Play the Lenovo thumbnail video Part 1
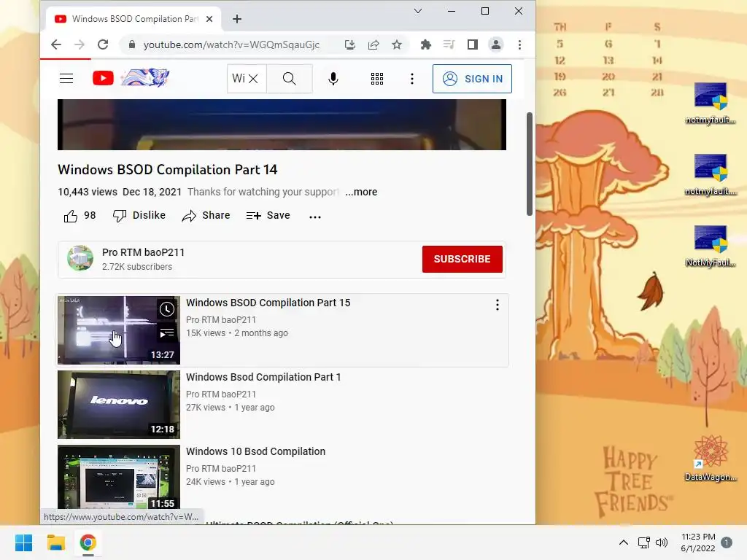The height and width of the screenshot is (560, 747). (x=119, y=404)
